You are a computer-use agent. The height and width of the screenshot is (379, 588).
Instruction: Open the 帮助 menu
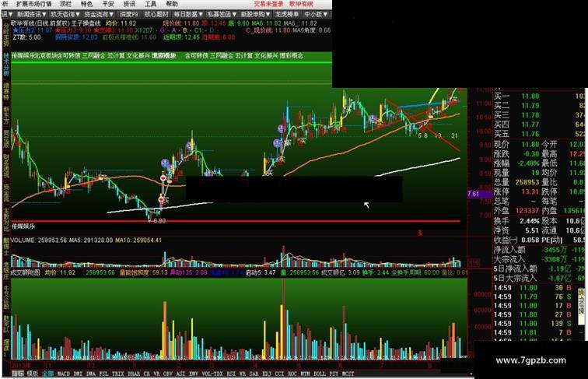[172, 4]
